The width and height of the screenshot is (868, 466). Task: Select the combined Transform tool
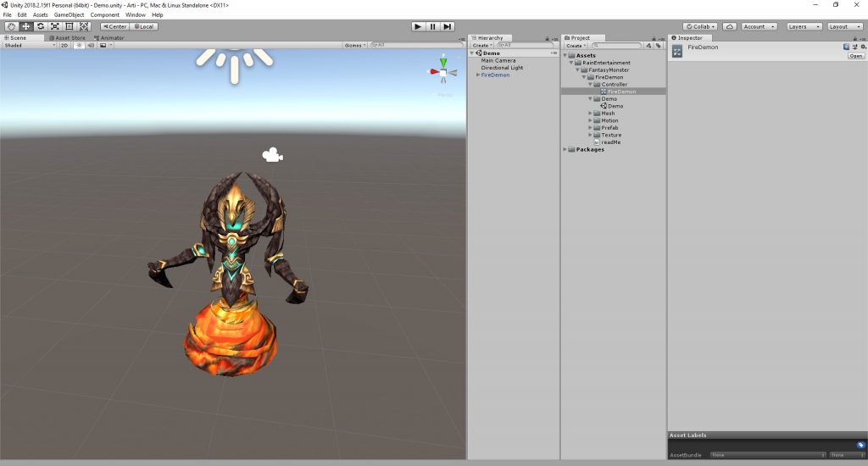coord(84,26)
